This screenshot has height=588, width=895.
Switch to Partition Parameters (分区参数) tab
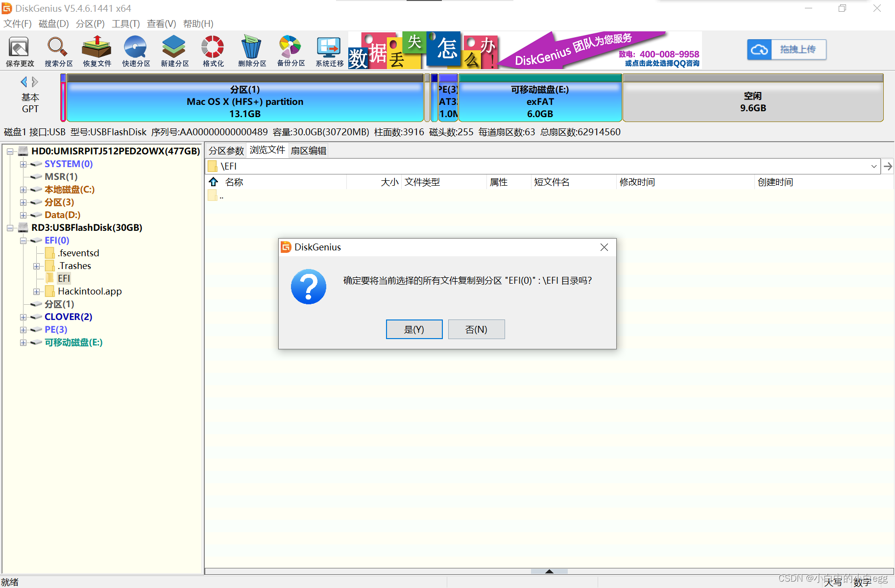coord(226,150)
